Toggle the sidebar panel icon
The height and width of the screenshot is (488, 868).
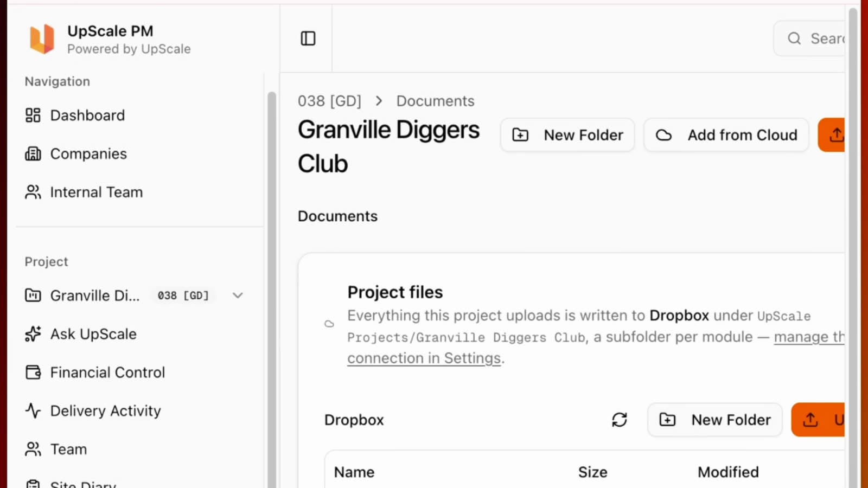(x=308, y=38)
